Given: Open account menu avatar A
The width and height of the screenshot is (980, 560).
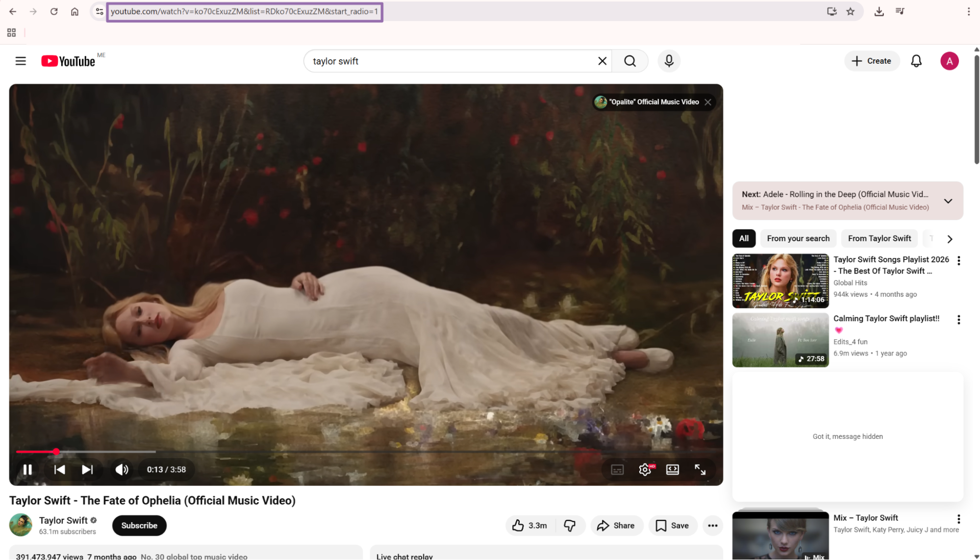Looking at the screenshot, I should (949, 61).
